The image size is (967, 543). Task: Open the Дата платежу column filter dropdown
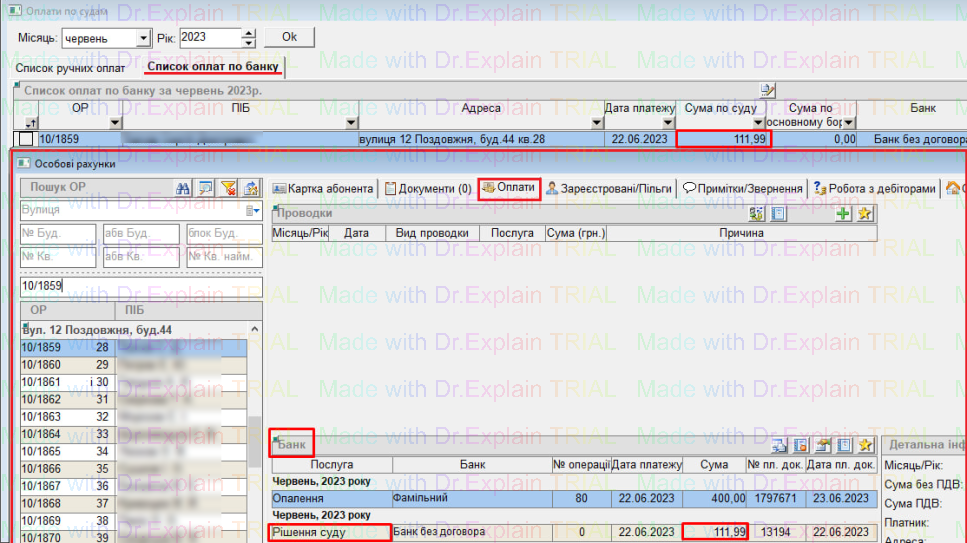[x=669, y=123]
